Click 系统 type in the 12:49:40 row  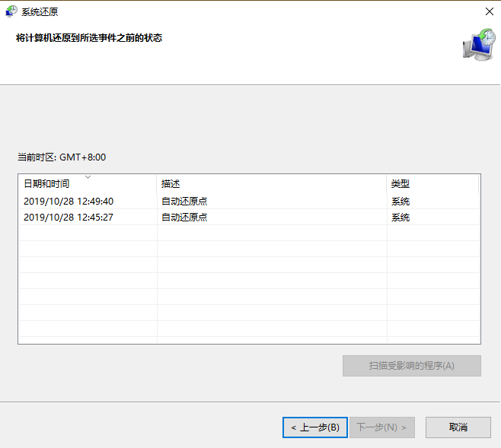click(x=400, y=202)
